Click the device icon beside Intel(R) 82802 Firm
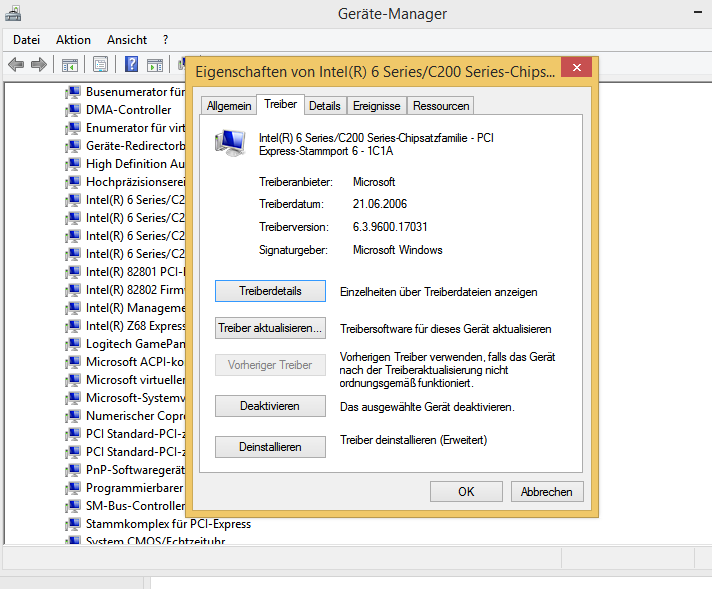This screenshot has width=712, height=589. (73, 290)
